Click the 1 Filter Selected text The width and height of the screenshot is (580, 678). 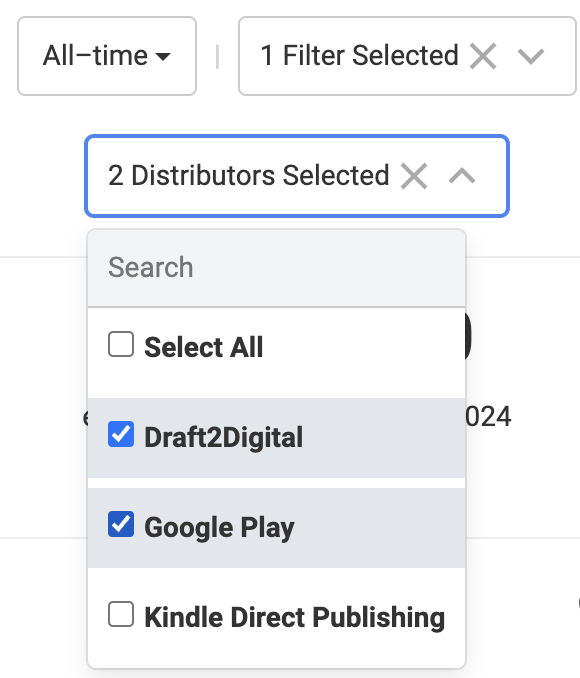coord(359,56)
